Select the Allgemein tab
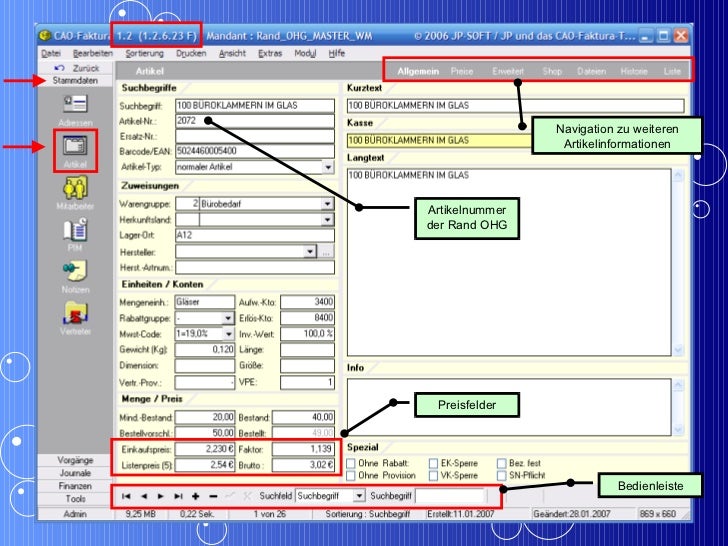Viewport: 728px width, 546px height. pos(418,71)
